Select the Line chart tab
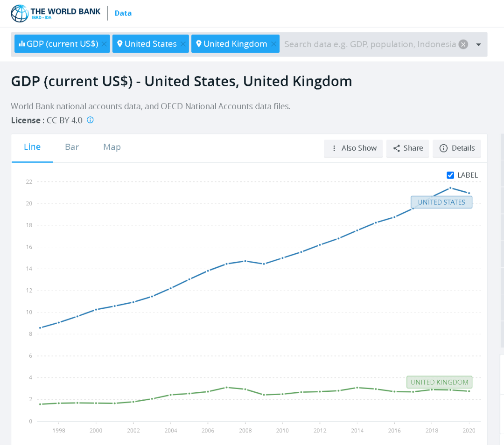504x445 pixels. pyautogui.click(x=32, y=147)
